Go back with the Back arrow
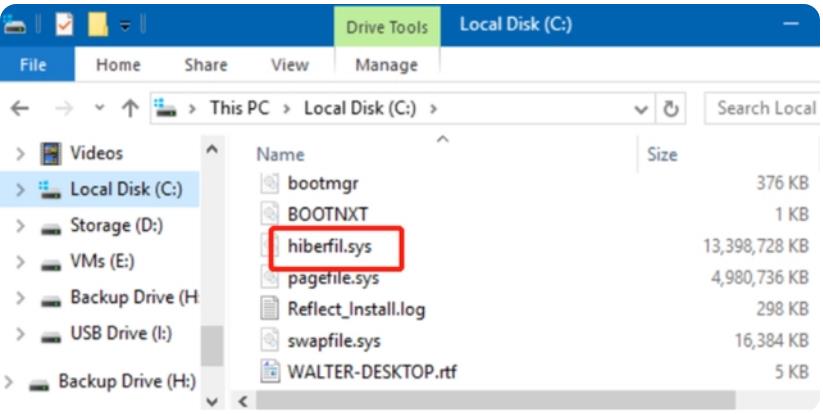Screen dimensions: 823x414 coord(20,109)
